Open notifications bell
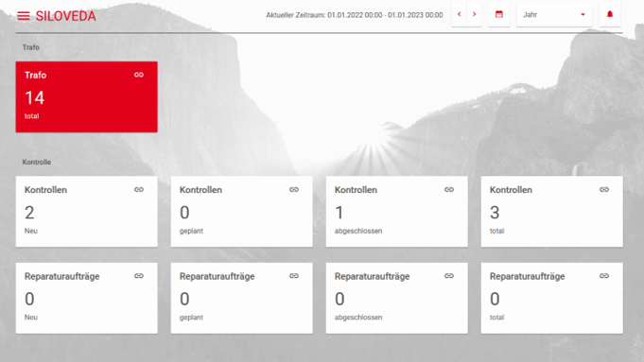This screenshot has width=644, height=362. point(610,14)
